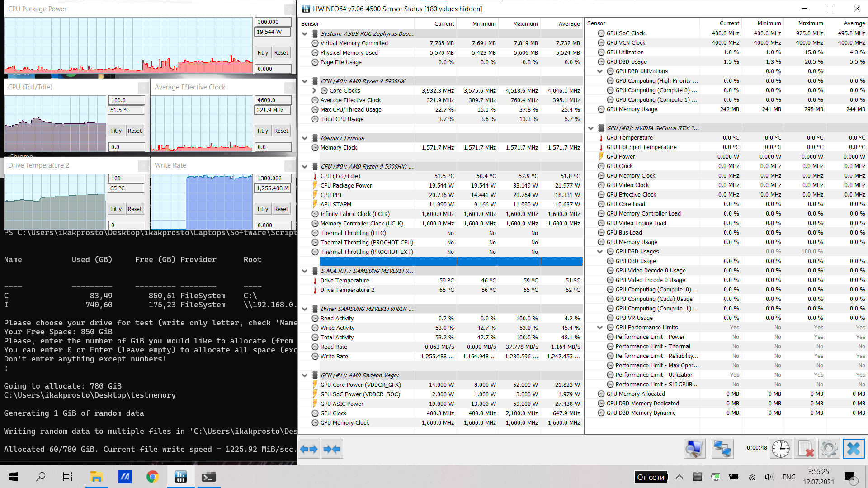Collapse the GPU [#1]: AMD Radeon Vega group

tap(305, 375)
